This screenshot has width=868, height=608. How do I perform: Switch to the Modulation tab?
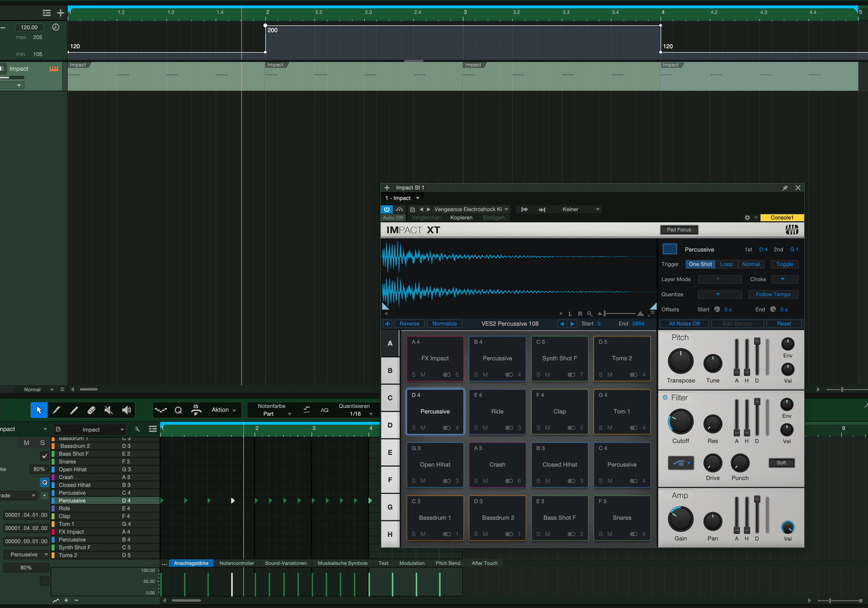pos(412,563)
